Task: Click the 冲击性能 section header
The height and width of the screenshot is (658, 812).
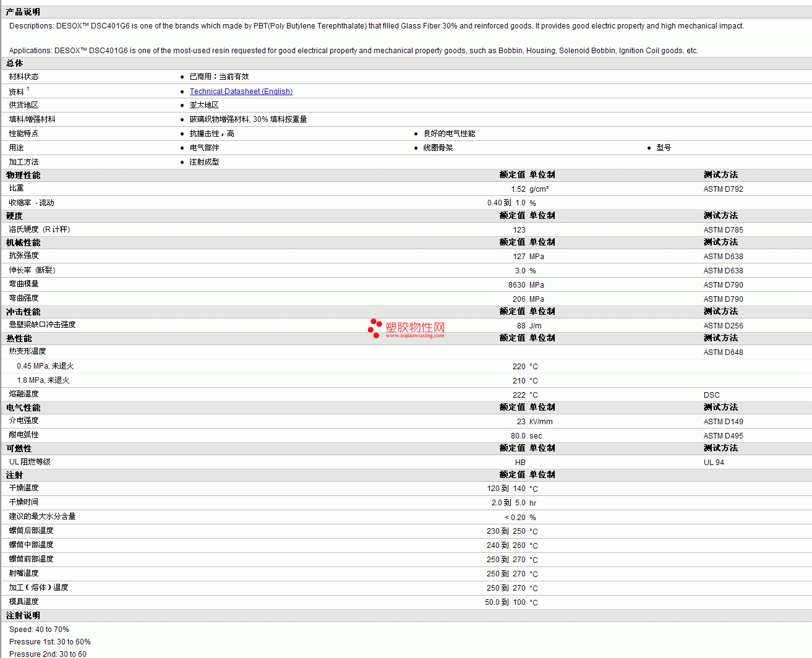Action: (x=23, y=312)
